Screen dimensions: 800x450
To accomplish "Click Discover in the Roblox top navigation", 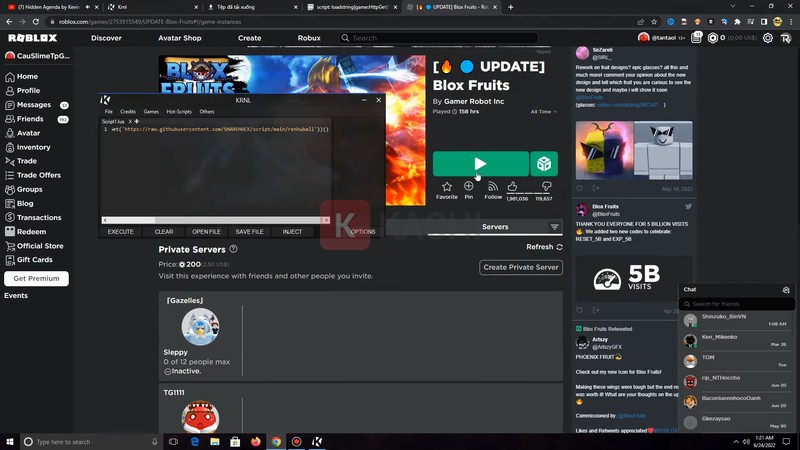I will click(x=106, y=38).
